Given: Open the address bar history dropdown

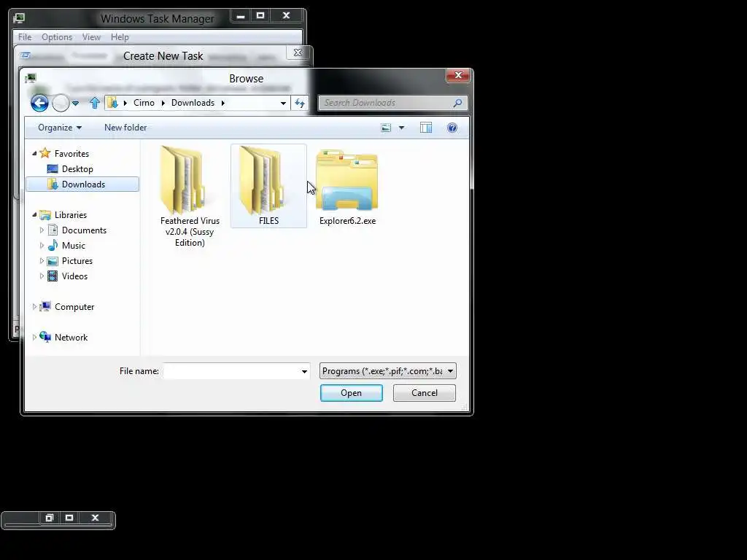Looking at the screenshot, I should click(x=283, y=103).
